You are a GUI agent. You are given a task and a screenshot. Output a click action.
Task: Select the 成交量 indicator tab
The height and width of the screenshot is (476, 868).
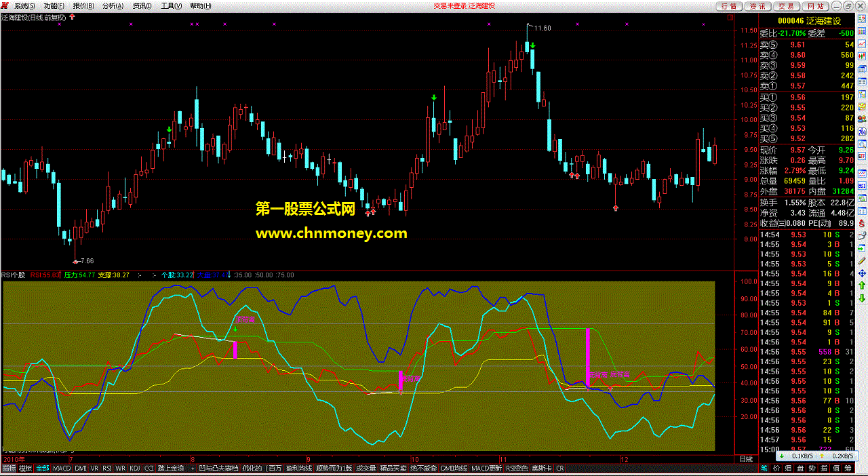click(x=366, y=468)
